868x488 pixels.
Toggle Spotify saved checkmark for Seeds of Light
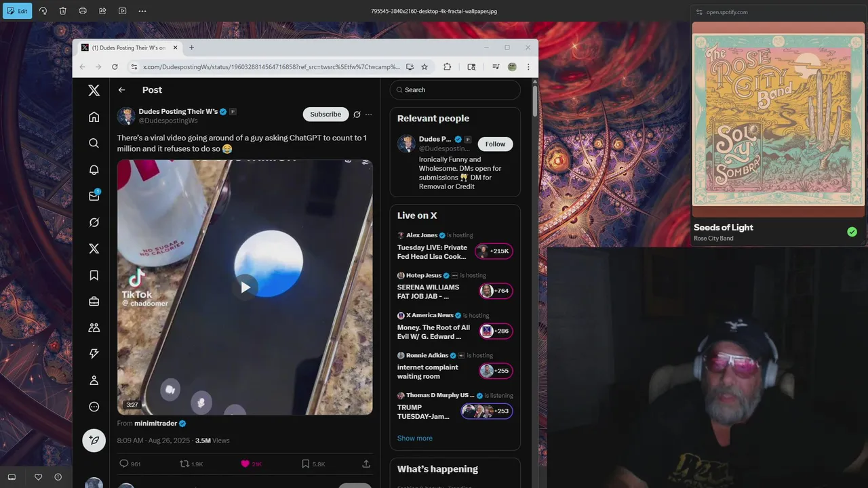pos(852,232)
